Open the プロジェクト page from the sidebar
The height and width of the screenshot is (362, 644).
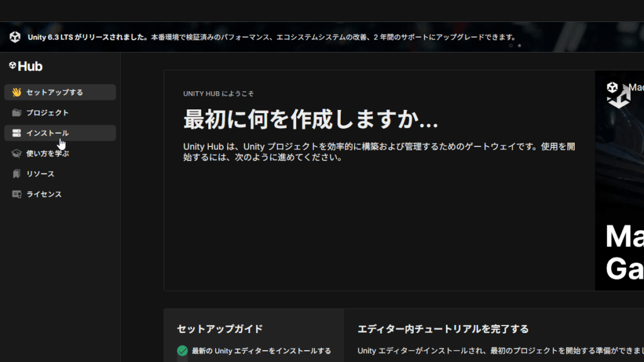point(48,113)
